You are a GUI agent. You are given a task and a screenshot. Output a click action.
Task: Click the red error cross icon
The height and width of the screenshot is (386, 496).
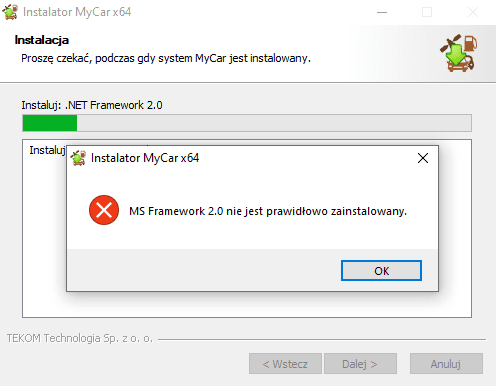104,210
